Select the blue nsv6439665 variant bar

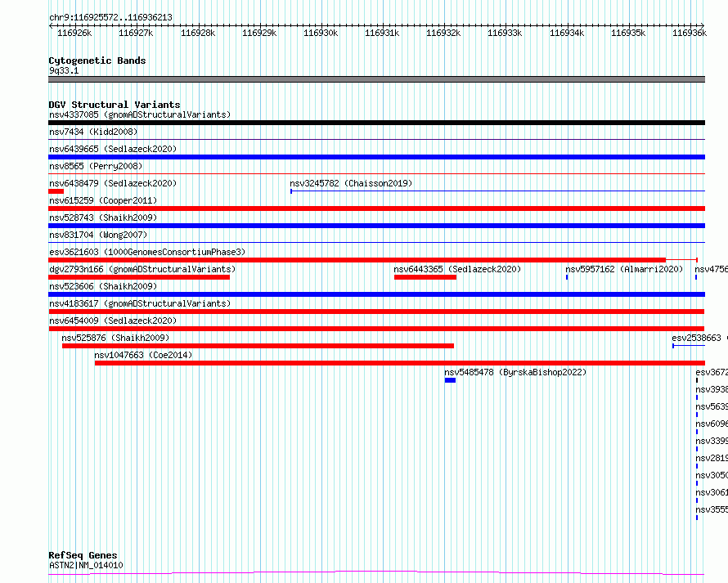376,157
